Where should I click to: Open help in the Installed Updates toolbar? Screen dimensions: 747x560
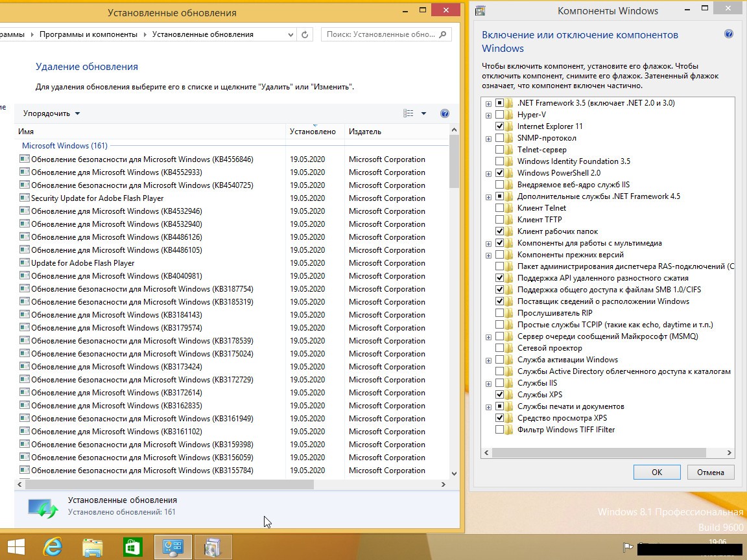click(444, 113)
